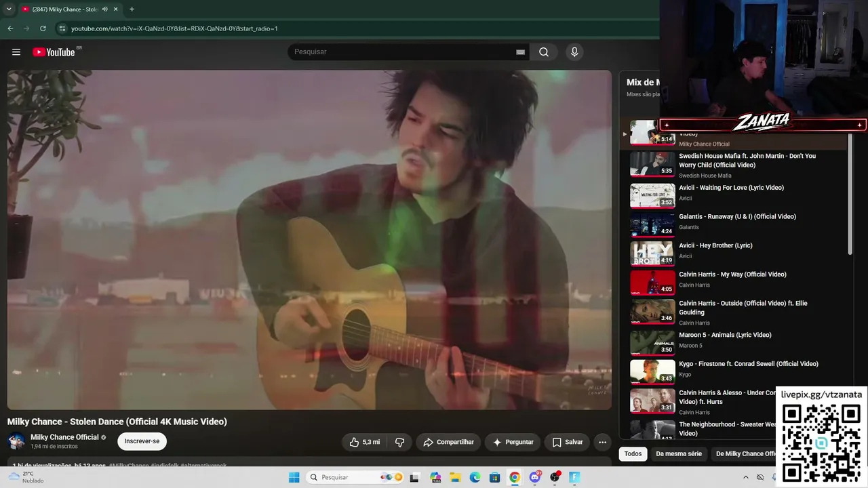The image size is (868, 488).
Task: Open the Milky Chance Official channel avatar
Action: tap(16, 441)
